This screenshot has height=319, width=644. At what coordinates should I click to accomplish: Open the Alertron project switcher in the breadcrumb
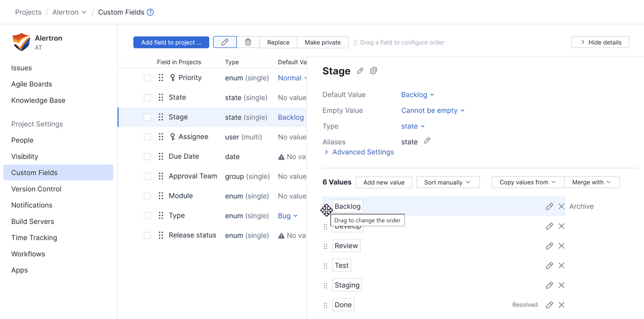[69, 12]
